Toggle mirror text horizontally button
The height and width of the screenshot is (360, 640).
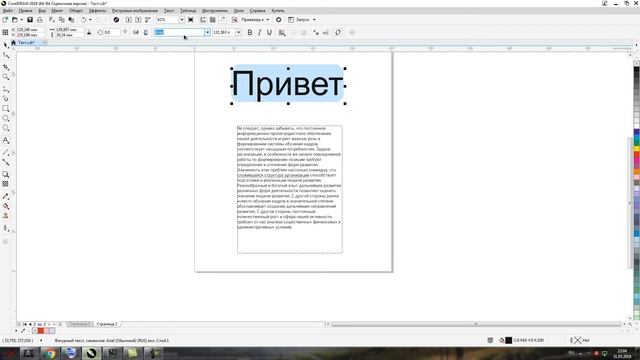coord(136,32)
